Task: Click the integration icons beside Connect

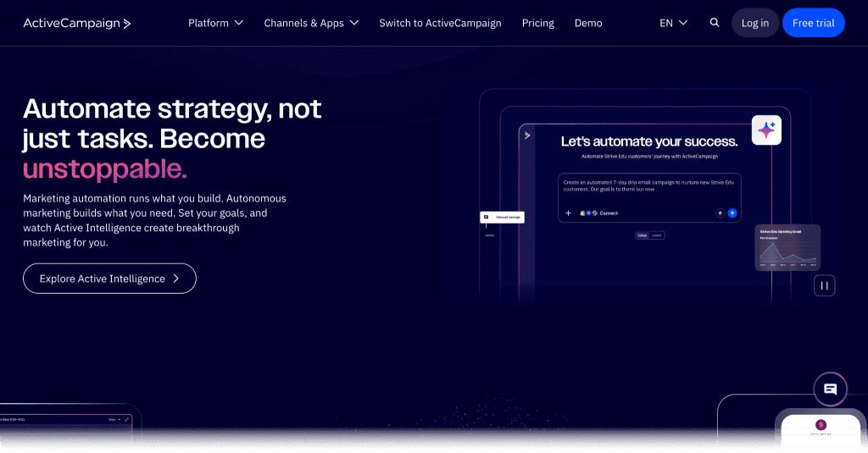Action: tap(588, 213)
